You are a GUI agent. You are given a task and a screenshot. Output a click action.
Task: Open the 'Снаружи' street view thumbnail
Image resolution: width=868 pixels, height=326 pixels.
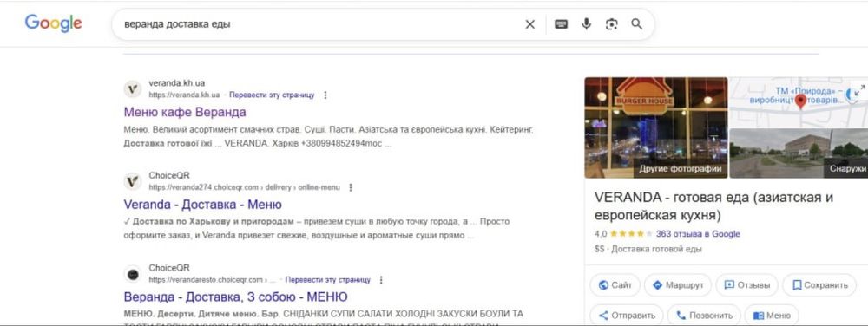(x=799, y=153)
